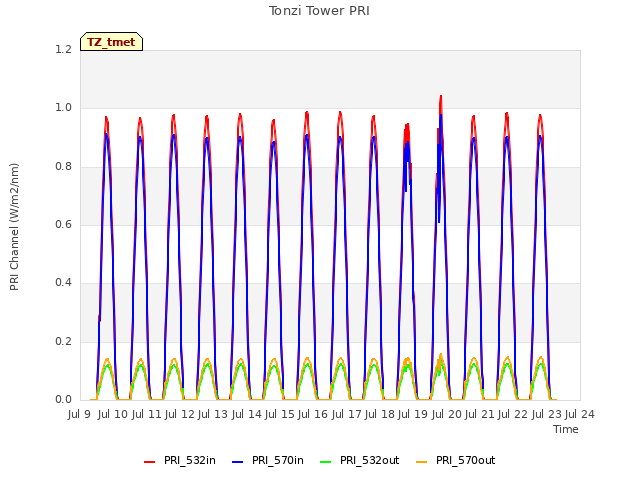Select the PRI_532in legend label
The image size is (640, 480).
189,460
